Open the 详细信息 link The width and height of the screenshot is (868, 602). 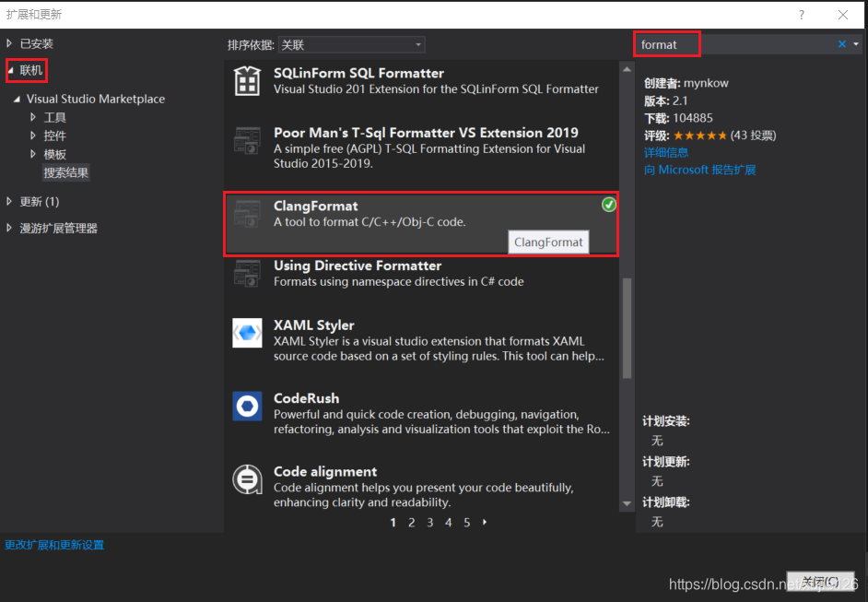666,152
